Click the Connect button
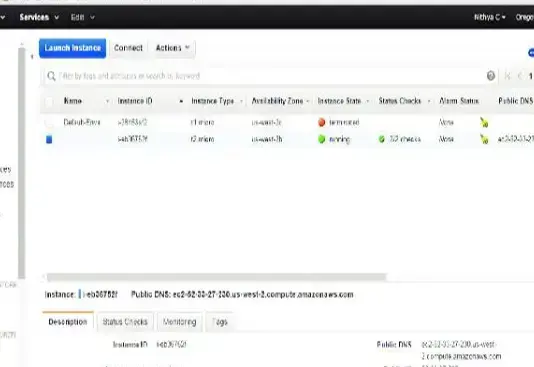The width and height of the screenshot is (534, 367). coord(128,48)
